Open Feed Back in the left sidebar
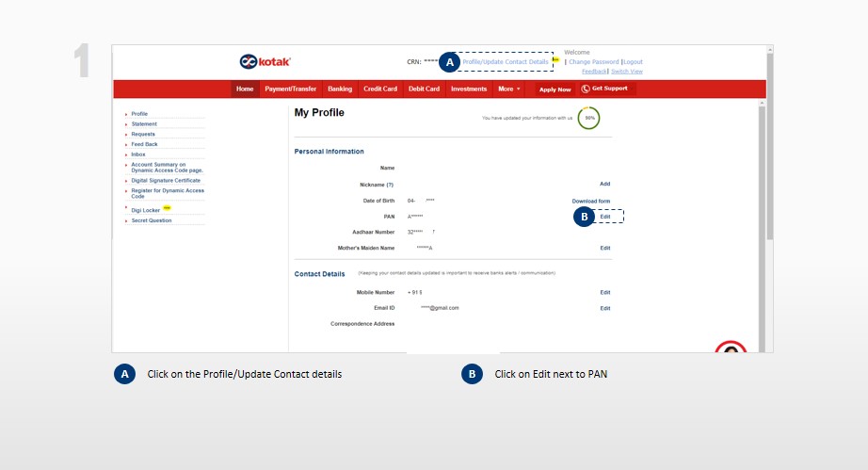Viewport: 868px width, 470px height. coord(144,144)
